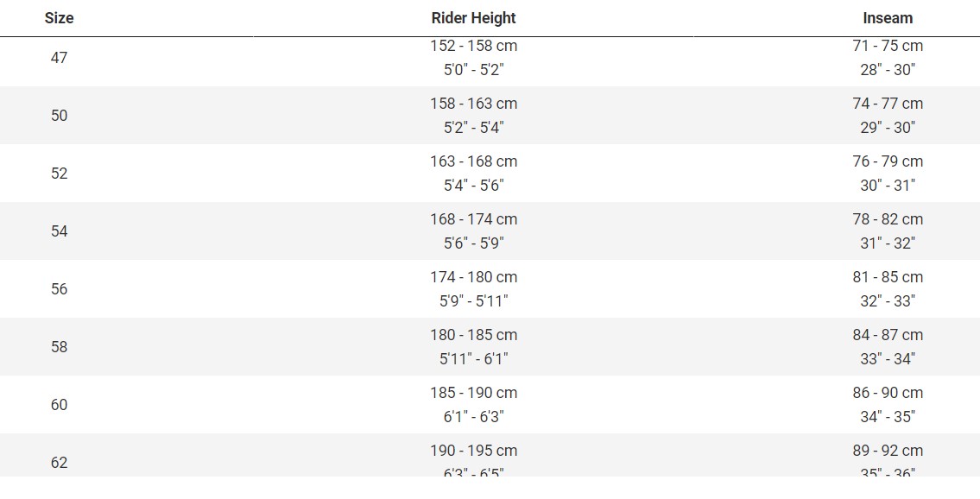Select the size 52 row label
This screenshot has width=980, height=499.
coord(59,173)
